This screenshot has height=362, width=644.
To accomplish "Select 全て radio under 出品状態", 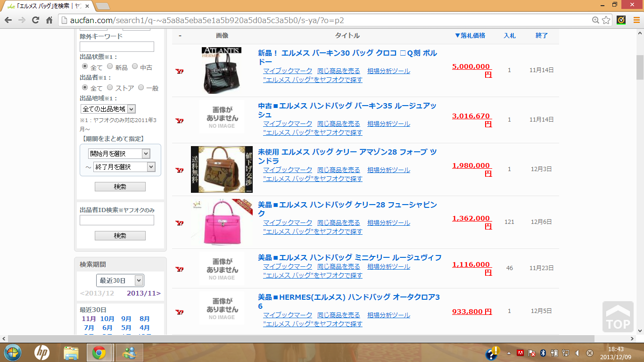I will [85, 66].
